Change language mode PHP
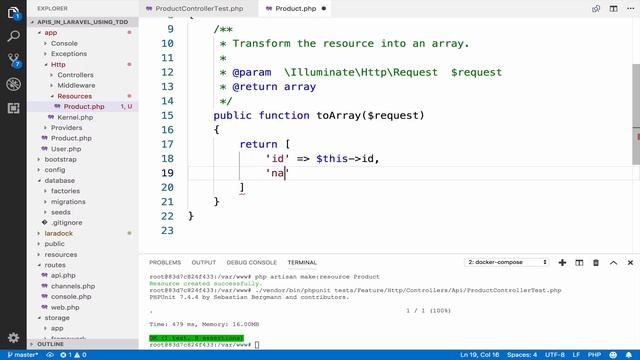Image resolution: width=640 pixels, height=360 pixels. point(594,355)
